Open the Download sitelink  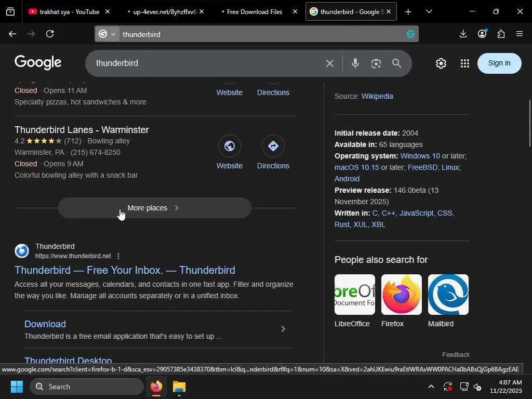[x=45, y=324]
